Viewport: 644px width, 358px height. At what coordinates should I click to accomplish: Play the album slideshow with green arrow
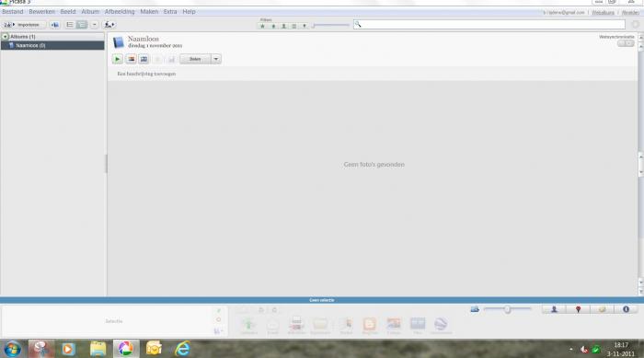click(118, 59)
